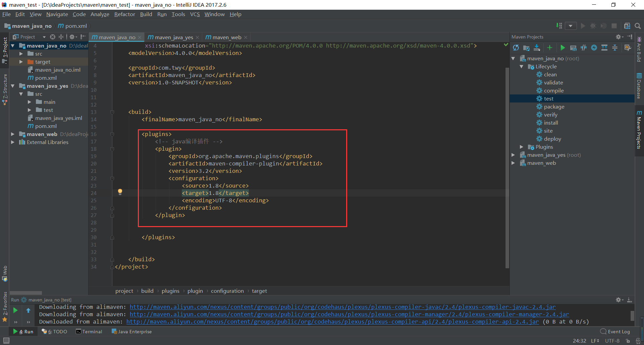This screenshot has width=644, height=345.
Task: Collapse all in Project panel
Action: point(61,37)
